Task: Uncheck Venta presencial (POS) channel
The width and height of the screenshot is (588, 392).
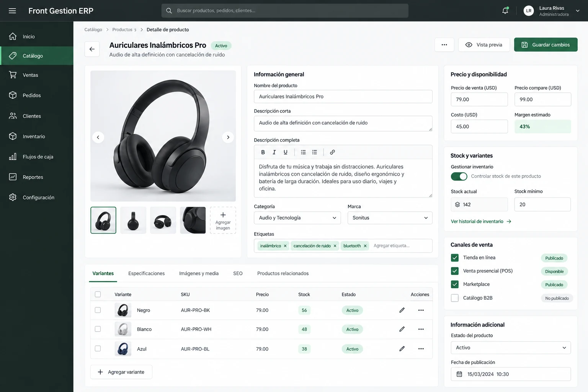Action: pyautogui.click(x=455, y=271)
